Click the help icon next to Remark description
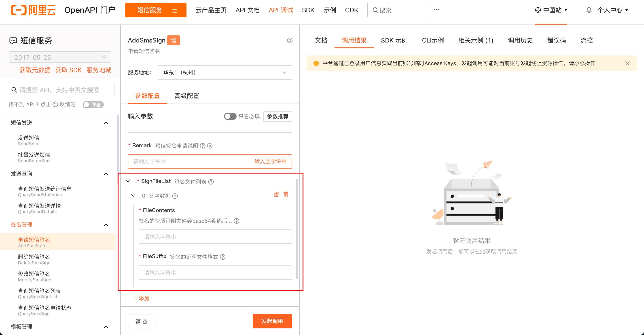This screenshot has width=644, height=335. pyautogui.click(x=203, y=146)
